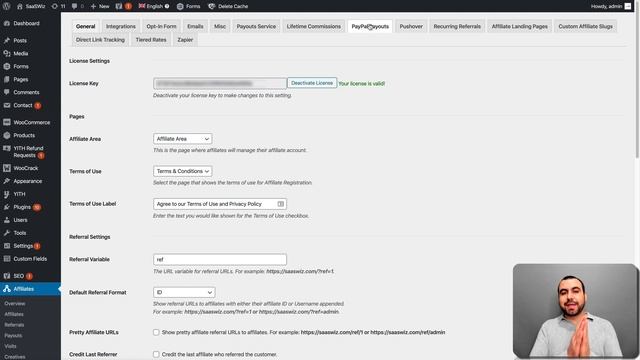
Task: Open the SaaSWiz site home icon
Action: [20, 6]
